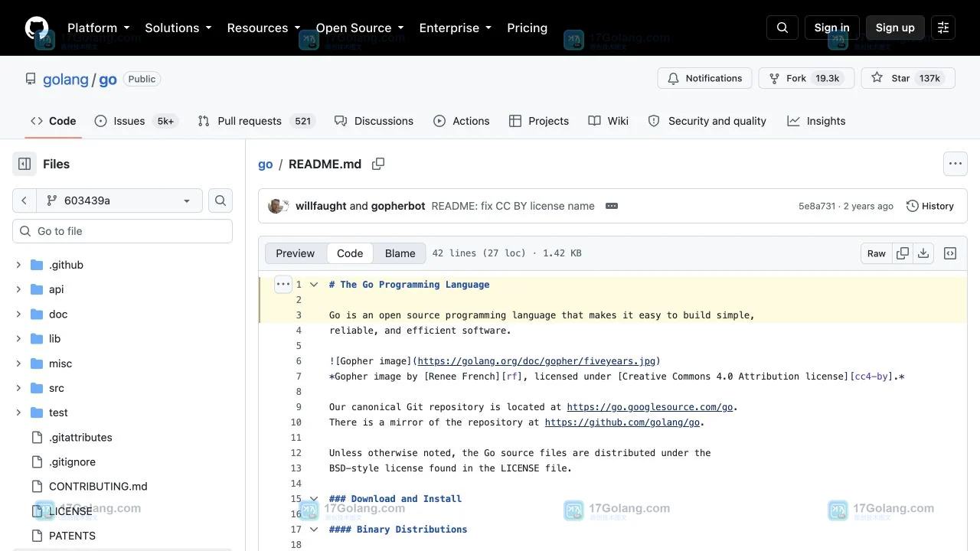
Task: Click the Sign up button
Action: point(895,28)
